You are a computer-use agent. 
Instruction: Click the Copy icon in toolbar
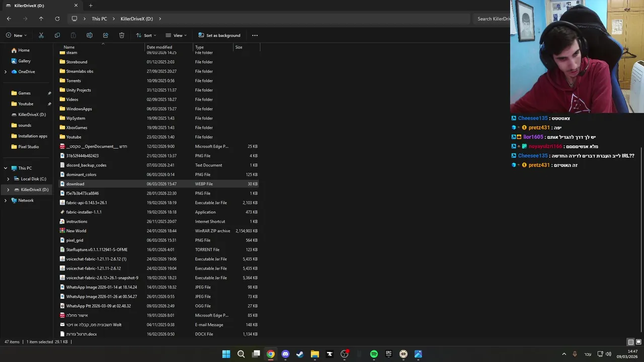pos(57,35)
